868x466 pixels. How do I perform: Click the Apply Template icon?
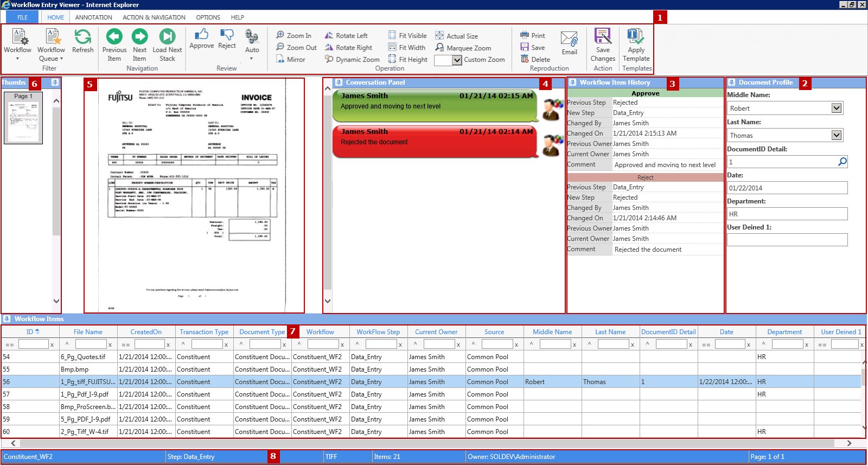636,36
